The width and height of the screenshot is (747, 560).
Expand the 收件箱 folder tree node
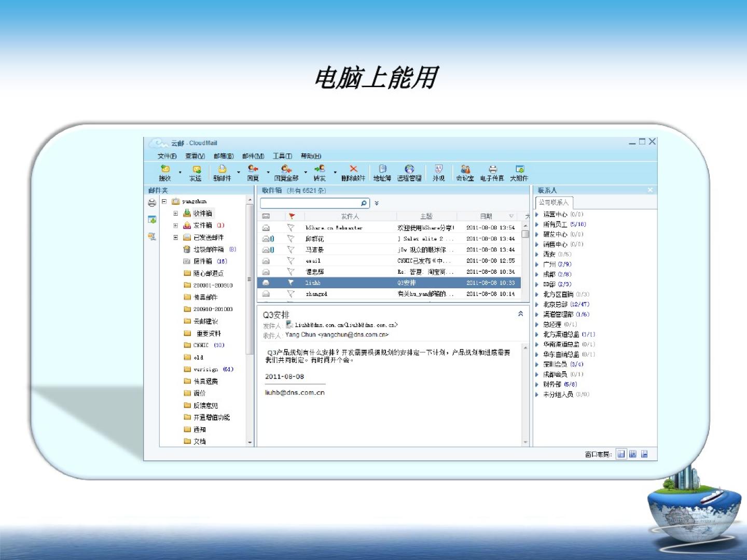click(175, 213)
